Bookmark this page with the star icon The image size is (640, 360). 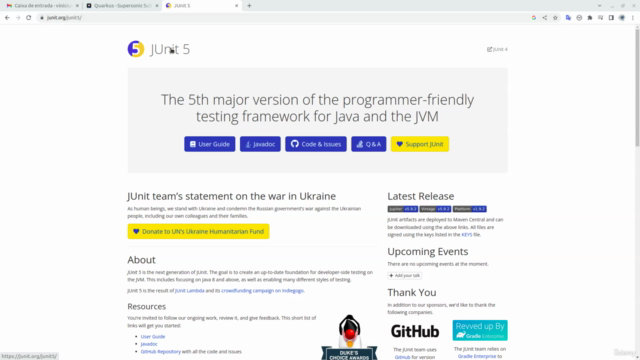click(555, 18)
